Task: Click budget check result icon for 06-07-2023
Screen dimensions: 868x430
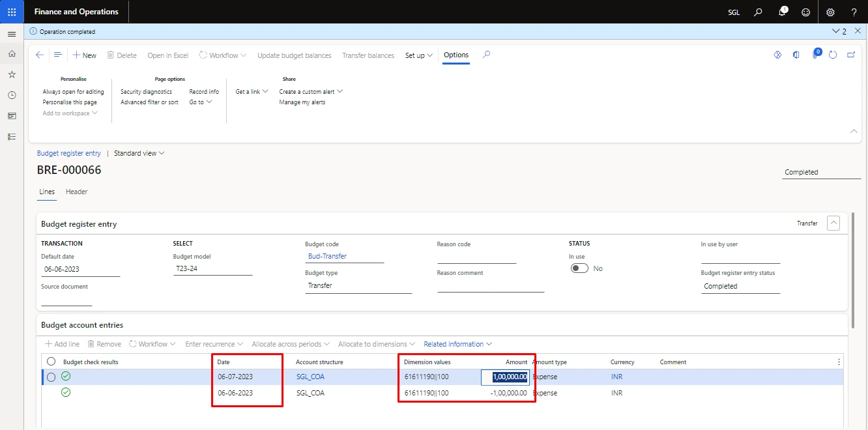Action: 66,377
